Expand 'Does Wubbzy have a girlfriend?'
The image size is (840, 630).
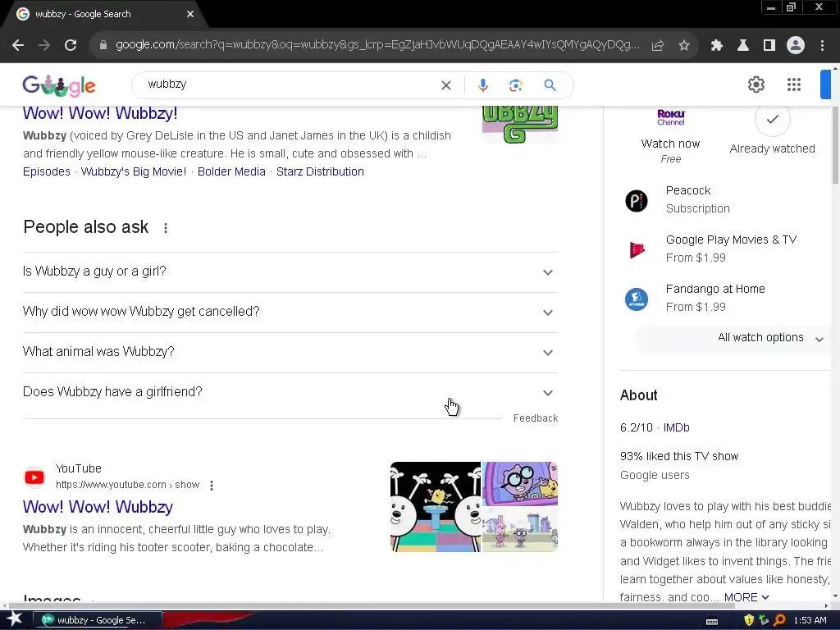click(290, 393)
